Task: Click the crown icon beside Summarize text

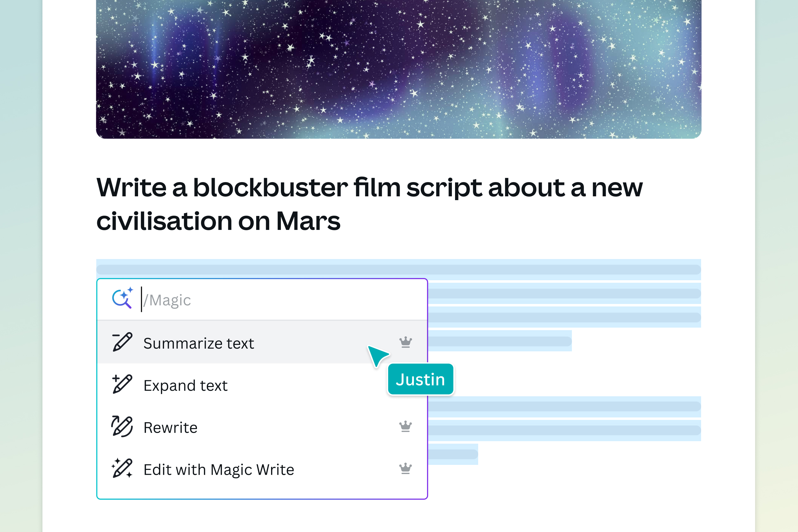Action: (405, 342)
